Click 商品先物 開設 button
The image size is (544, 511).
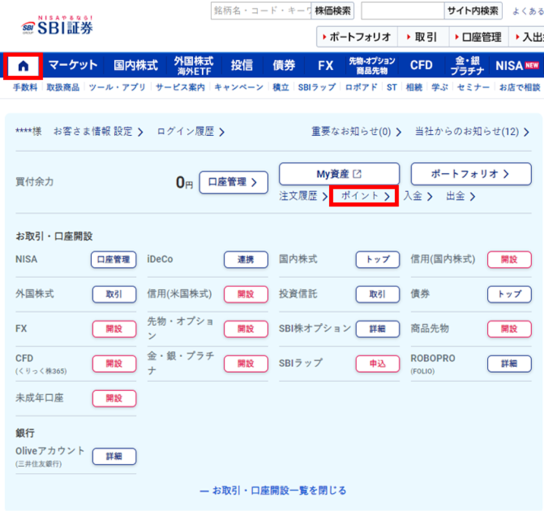pos(509,329)
